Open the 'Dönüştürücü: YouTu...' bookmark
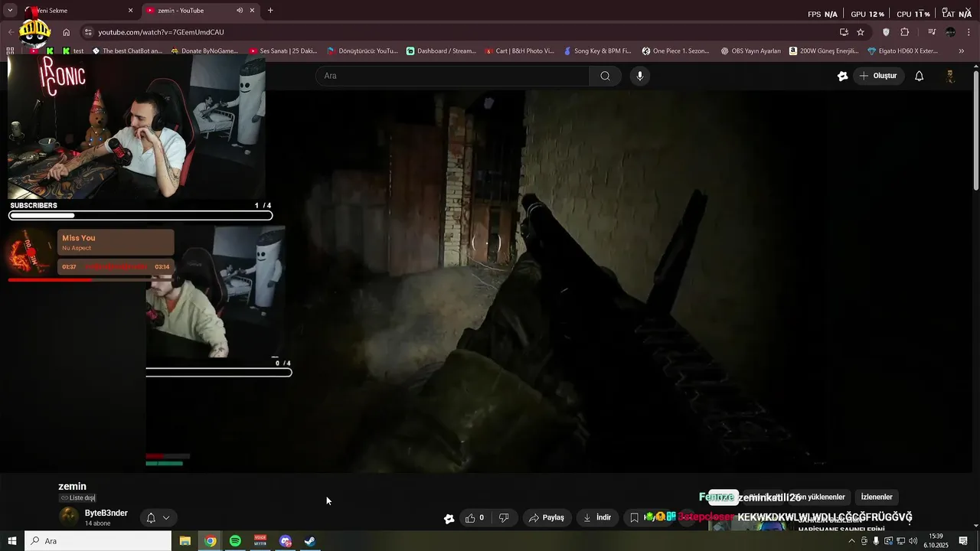Screen dimensions: 980x551 coord(362,51)
